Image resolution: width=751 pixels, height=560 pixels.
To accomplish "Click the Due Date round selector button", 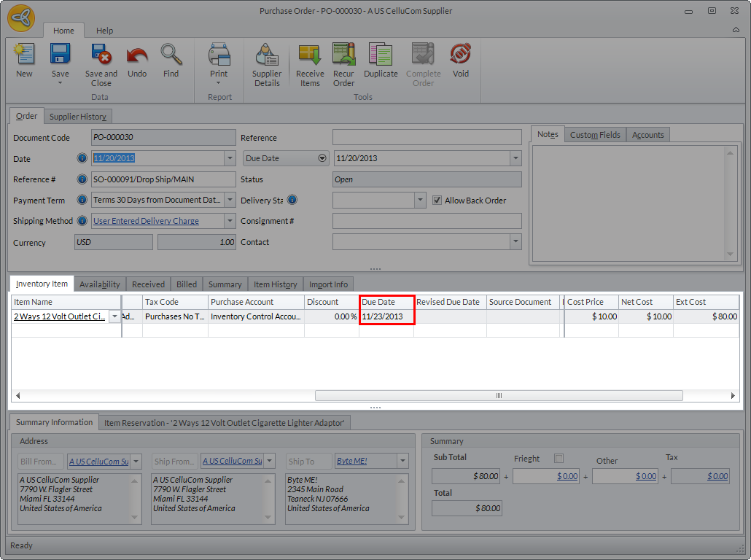I will [x=322, y=158].
